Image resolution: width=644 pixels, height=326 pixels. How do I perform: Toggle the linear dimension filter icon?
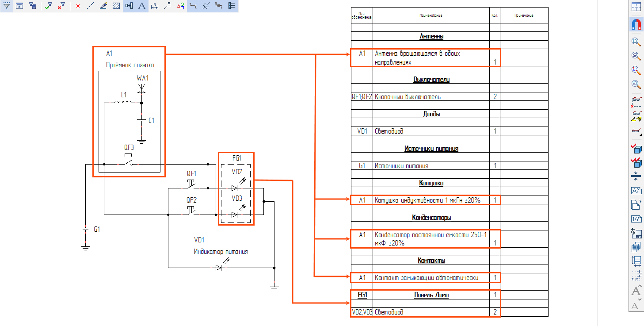(x=155, y=6)
